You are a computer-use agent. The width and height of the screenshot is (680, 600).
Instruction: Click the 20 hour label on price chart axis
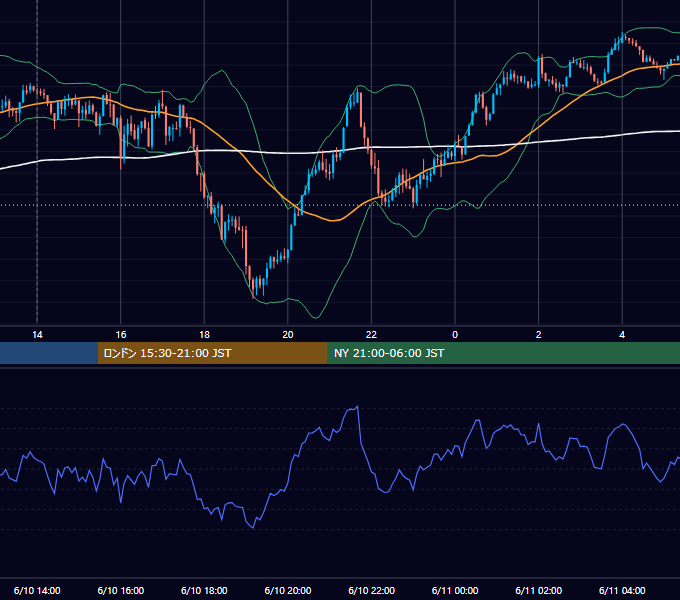pos(288,335)
